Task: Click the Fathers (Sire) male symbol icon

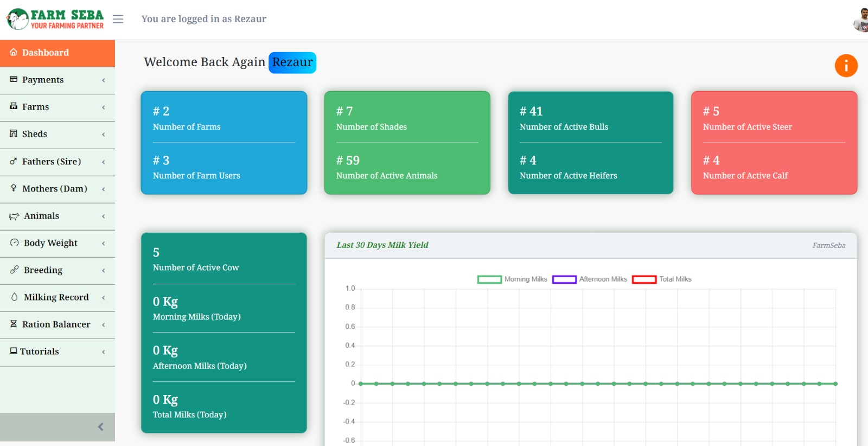Action: pyautogui.click(x=14, y=162)
